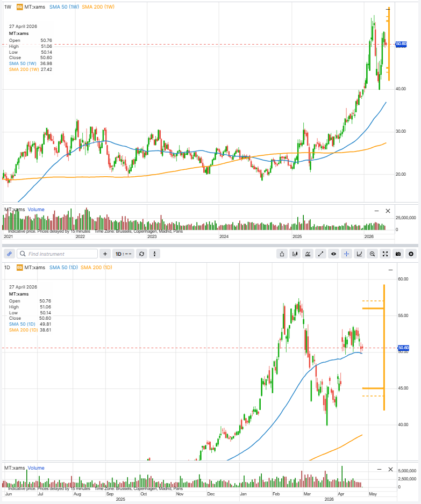
Task: Open chart settings gear
Action: pos(411,254)
